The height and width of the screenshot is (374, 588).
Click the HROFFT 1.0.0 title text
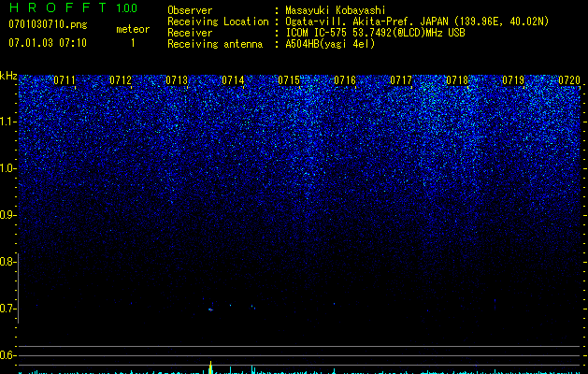tap(73, 7)
